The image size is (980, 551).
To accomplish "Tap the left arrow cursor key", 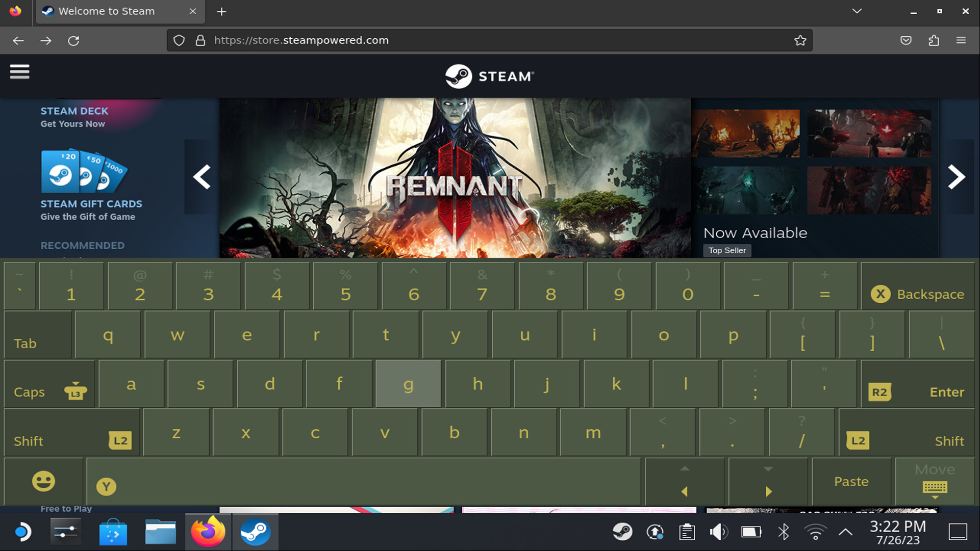I will [x=685, y=481].
